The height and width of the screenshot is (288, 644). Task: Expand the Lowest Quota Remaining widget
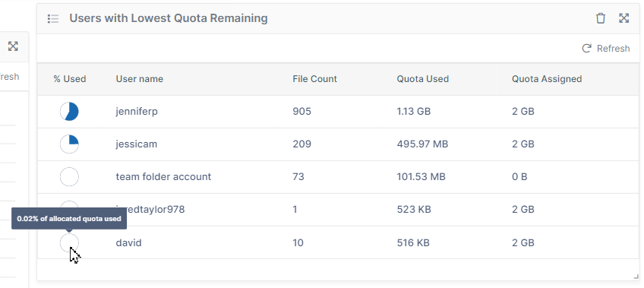coord(624,18)
